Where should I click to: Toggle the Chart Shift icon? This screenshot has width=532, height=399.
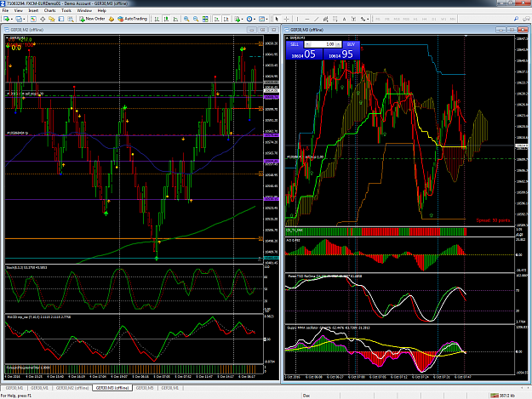coord(226,19)
